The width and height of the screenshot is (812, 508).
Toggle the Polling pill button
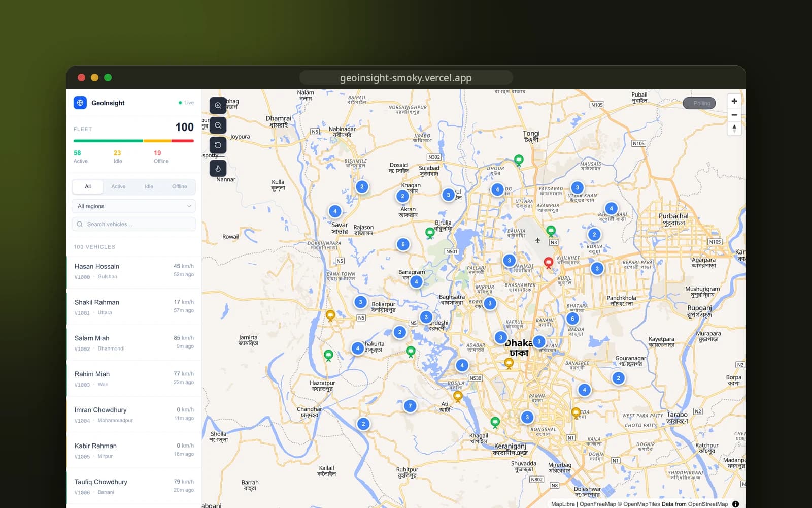(699, 103)
